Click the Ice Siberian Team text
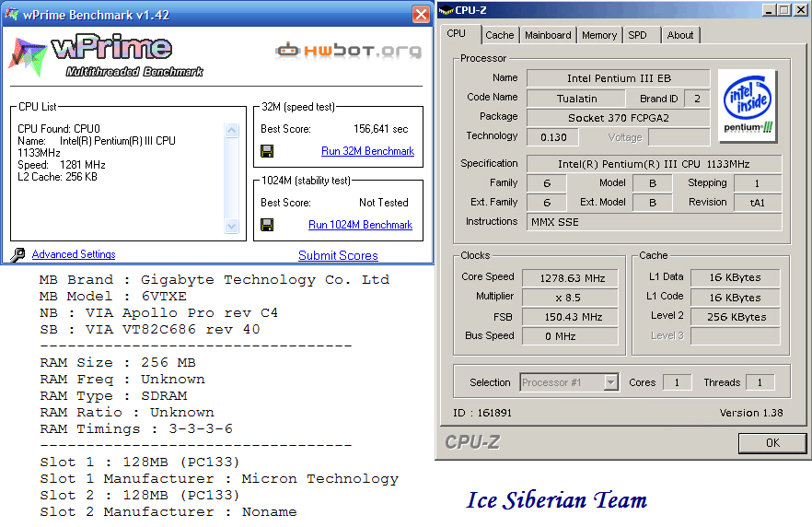Image resolution: width=812 pixels, height=527 pixels. point(557,500)
